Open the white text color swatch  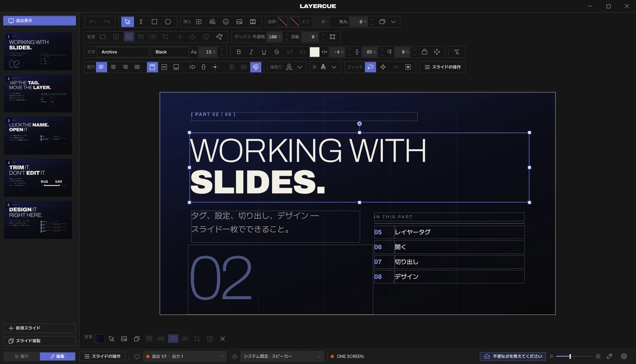314,52
